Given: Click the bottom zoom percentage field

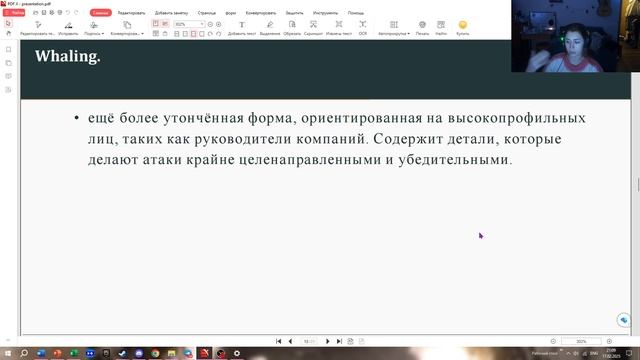Looking at the screenshot, I should (x=581, y=341).
